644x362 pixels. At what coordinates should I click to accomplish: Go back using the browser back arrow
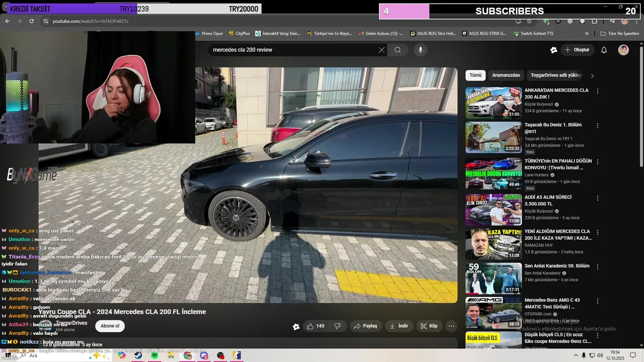point(7,21)
